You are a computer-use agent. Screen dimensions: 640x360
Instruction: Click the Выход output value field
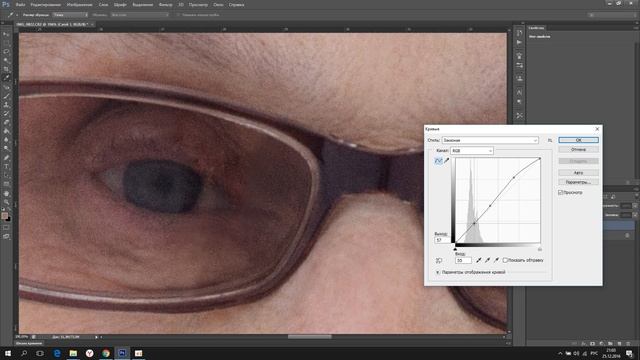tap(442, 240)
